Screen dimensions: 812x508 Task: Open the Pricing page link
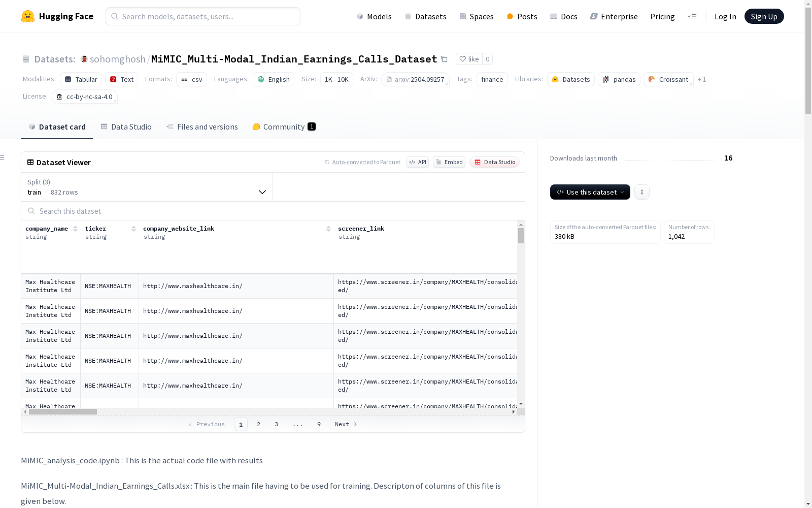click(662, 16)
